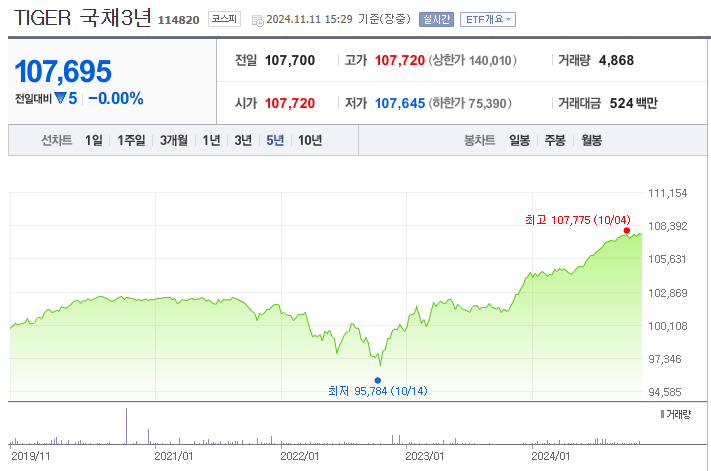This screenshot has width=711, height=471.
Task: Click the 94,585 price axis label
Action: point(665,393)
